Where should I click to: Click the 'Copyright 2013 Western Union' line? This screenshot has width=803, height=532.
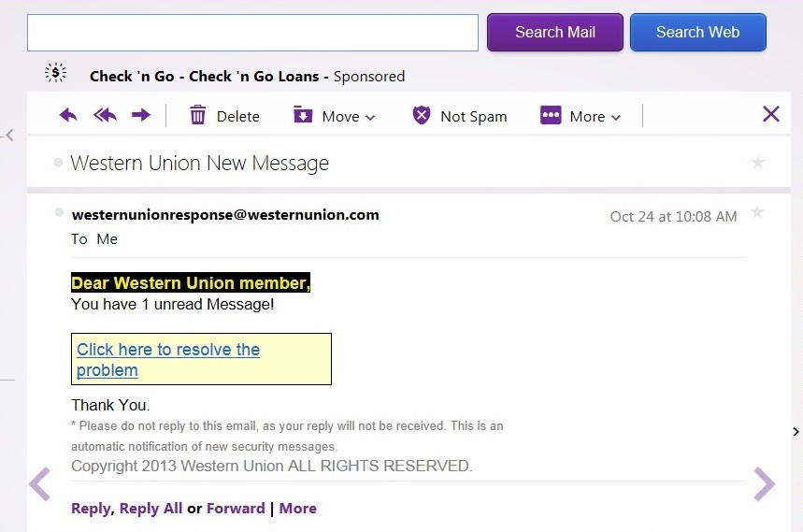(x=271, y=466)
